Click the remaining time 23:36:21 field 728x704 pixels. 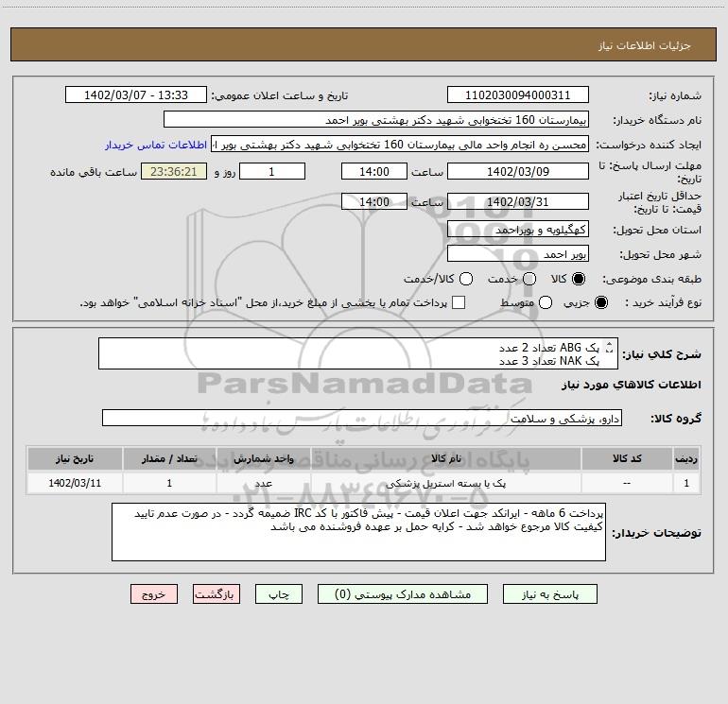click(174, 171)
